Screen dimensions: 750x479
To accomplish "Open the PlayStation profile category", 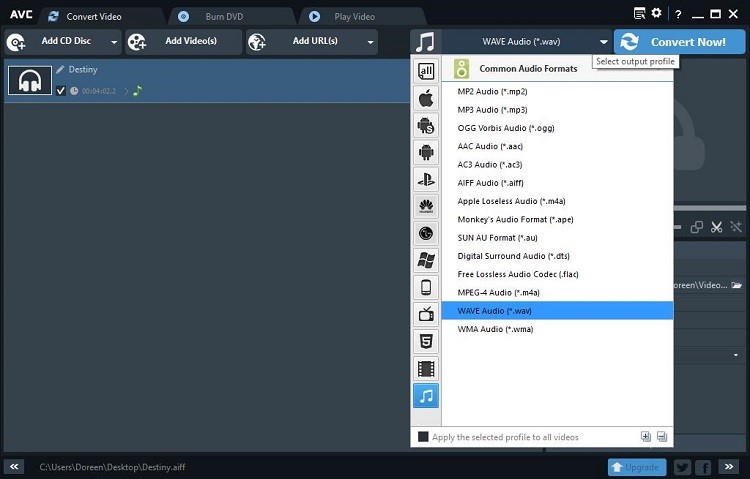I will coord(426,179).
